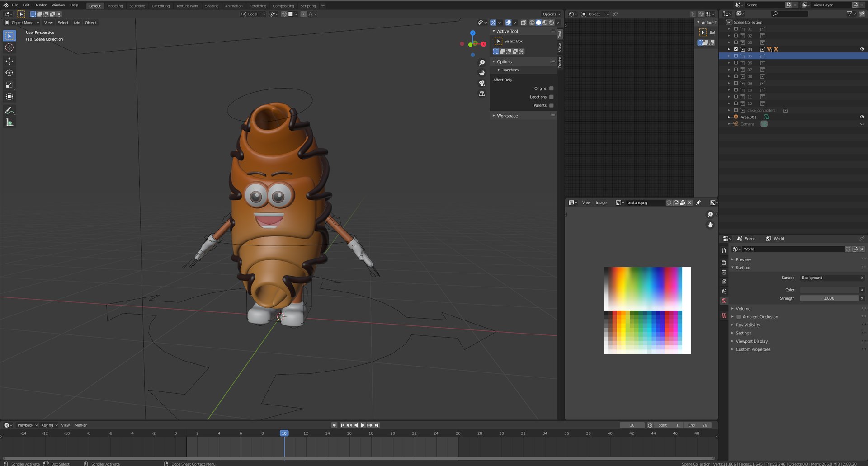868x466 pixels.
Task: Open the Output properties tab icon
Action: [x=724, y=272]
